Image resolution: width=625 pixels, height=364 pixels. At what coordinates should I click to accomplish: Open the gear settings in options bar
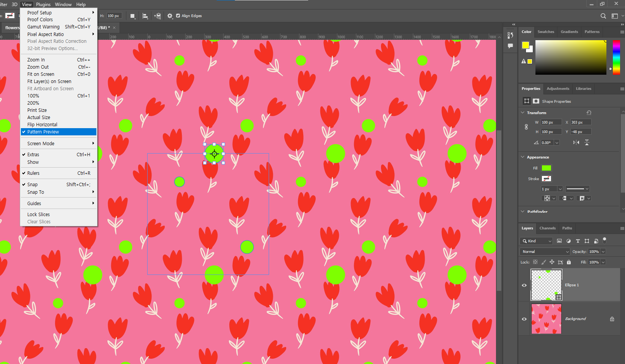click(170, 16)
